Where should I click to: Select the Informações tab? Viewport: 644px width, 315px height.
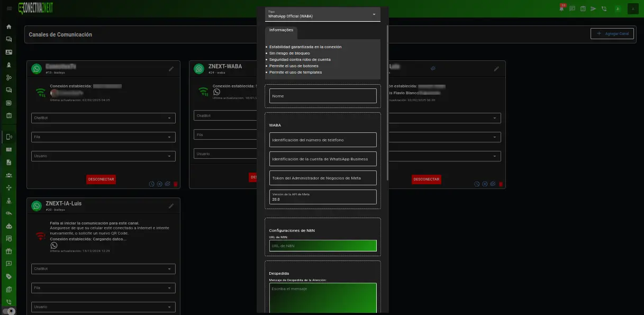281,30
